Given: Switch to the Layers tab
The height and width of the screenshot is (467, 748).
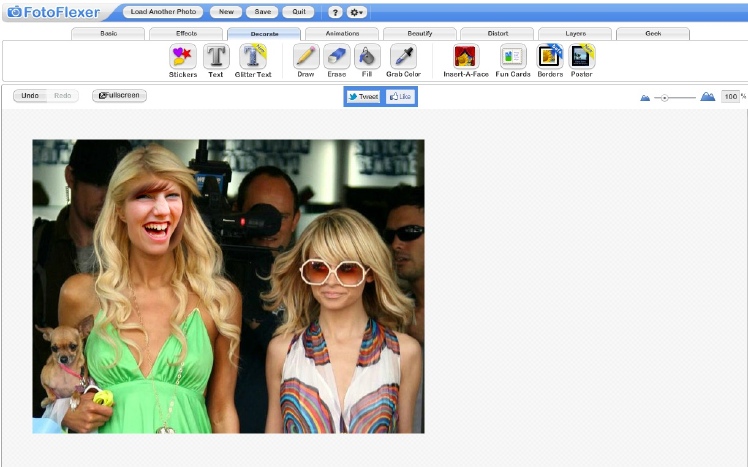Looking at the screenshot, I should (x=575, y=34).
